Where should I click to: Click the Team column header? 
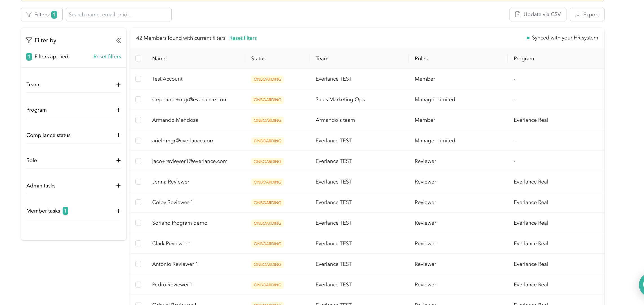322,59
